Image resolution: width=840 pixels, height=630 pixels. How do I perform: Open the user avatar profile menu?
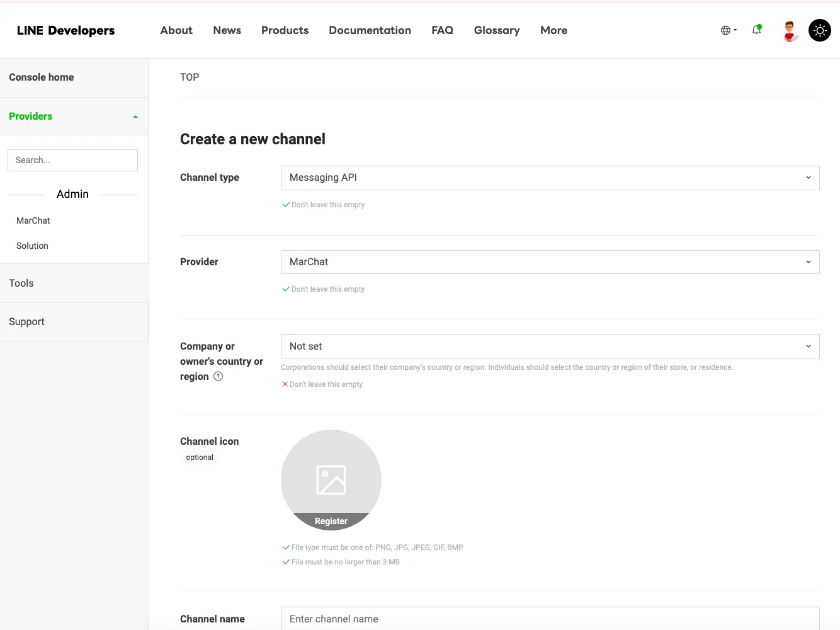coord(790,30)
